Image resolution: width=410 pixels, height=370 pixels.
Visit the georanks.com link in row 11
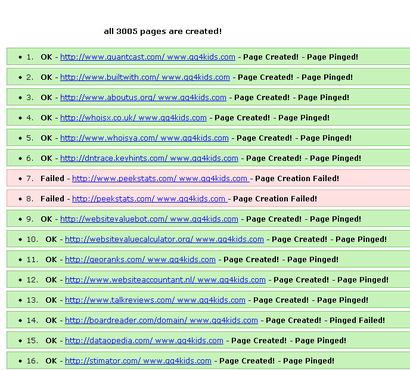[x=140, y=260]
